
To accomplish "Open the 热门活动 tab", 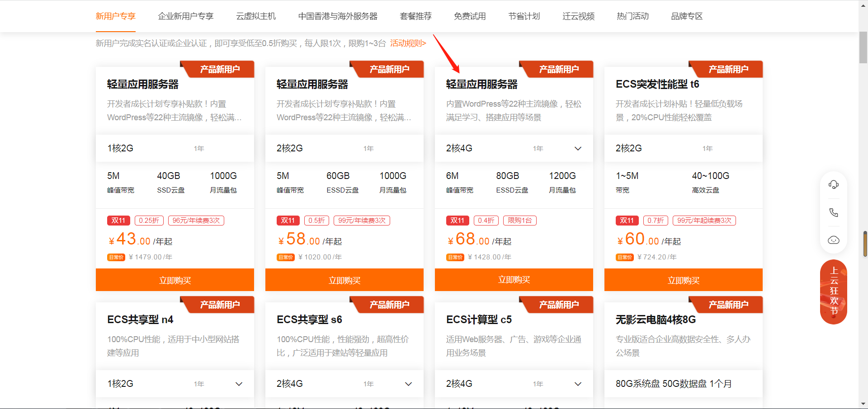I will tap(633, 16).
